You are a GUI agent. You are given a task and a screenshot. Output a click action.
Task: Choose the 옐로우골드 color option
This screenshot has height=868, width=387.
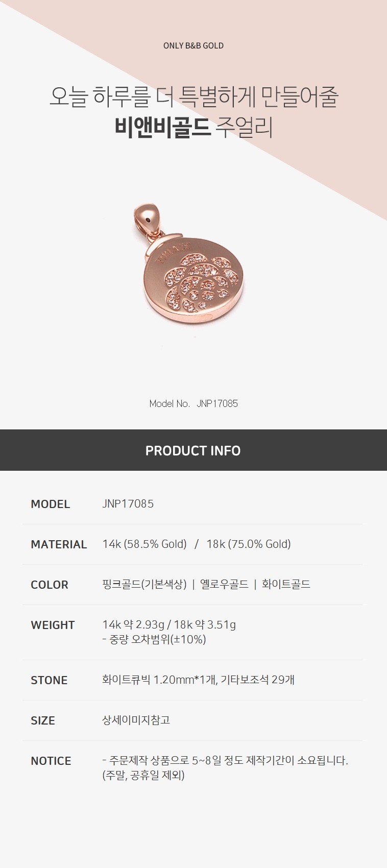pyautogui.click(x=224, y=584)
